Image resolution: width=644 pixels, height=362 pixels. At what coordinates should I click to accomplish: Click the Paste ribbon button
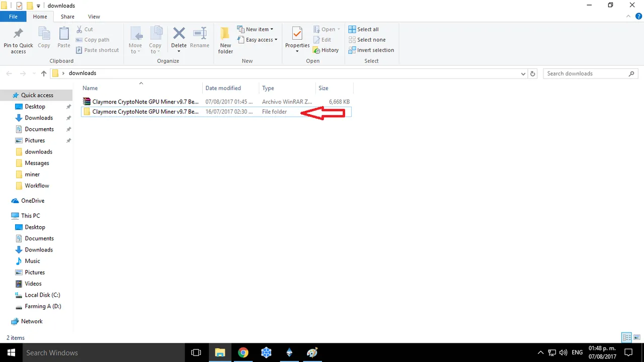(x=64, y=38)
